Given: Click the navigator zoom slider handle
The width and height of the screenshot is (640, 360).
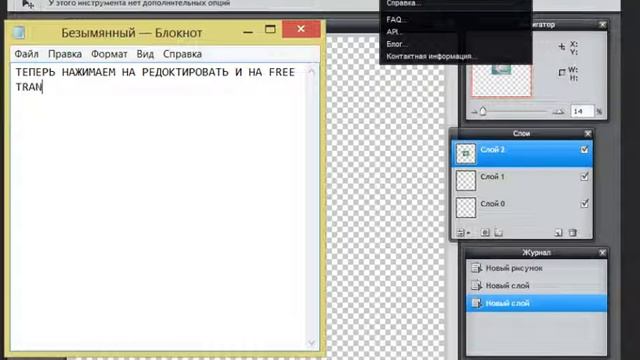Looking at the screenshot, I should click(483, 111).
